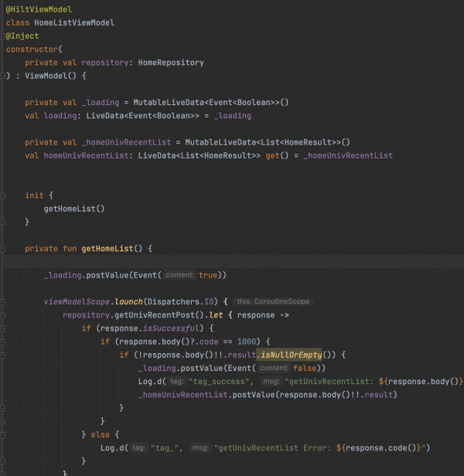Image resolution: width=464 pixels, height=476 pixels.
Task: Click fold end marker of init block
Action: tap(2, 223)
